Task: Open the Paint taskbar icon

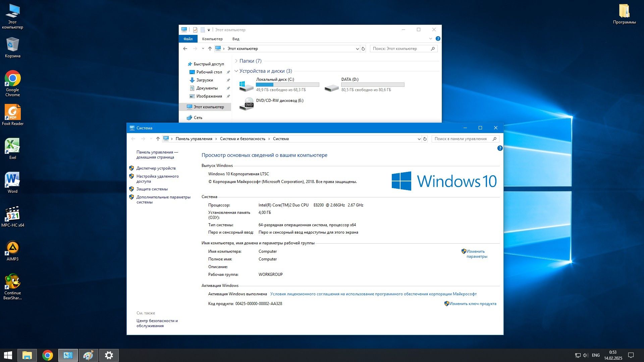Action: tap(89, 355)
